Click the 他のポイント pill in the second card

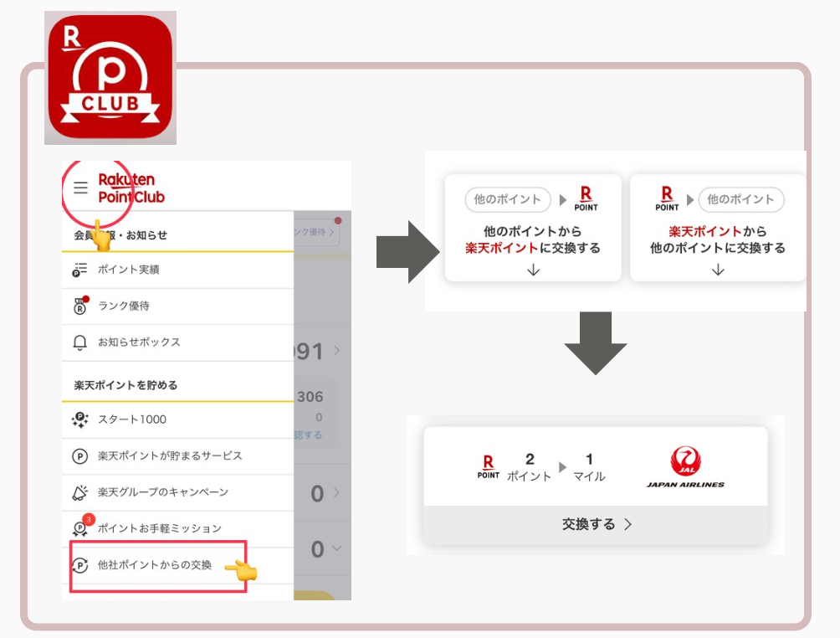(x=741, y=199)
